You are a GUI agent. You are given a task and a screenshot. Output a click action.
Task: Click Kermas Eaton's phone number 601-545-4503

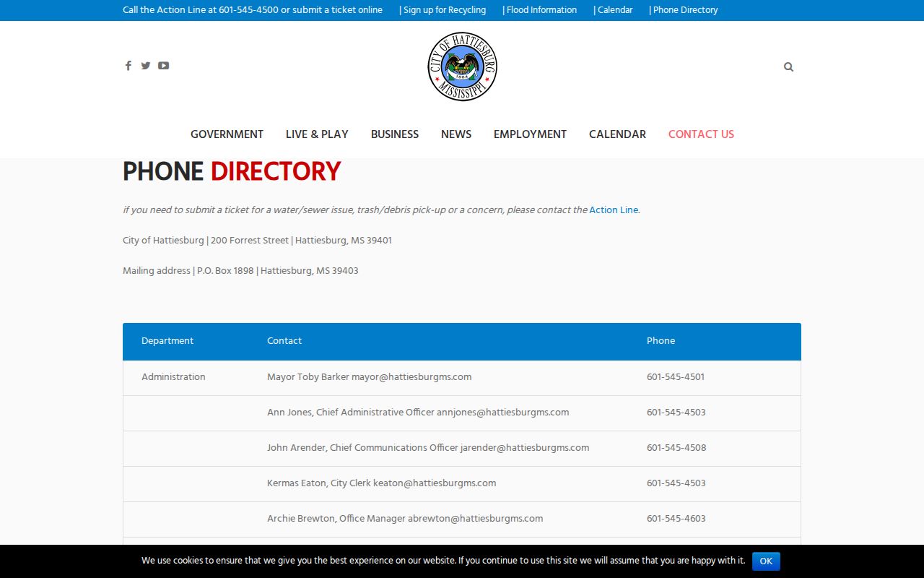676,483
